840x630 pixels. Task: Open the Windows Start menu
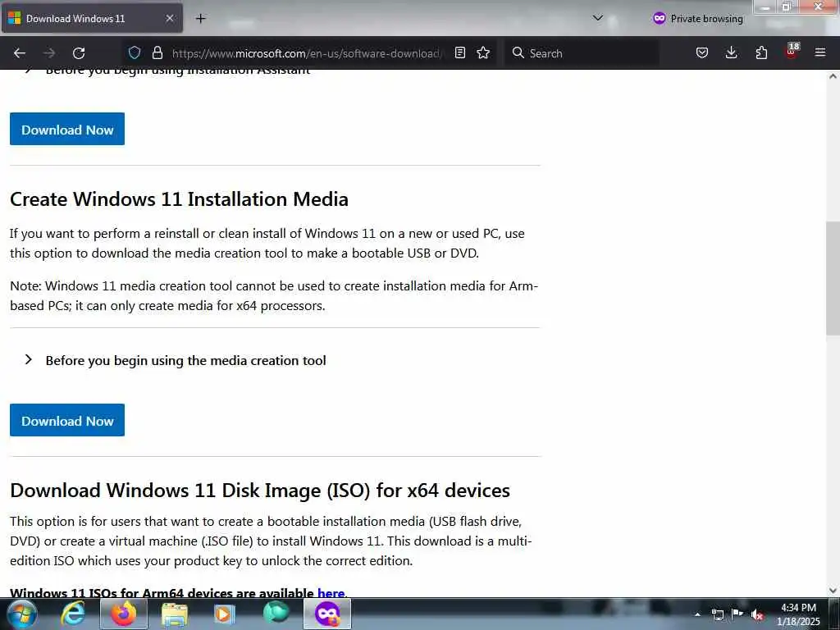pos(22,614)
